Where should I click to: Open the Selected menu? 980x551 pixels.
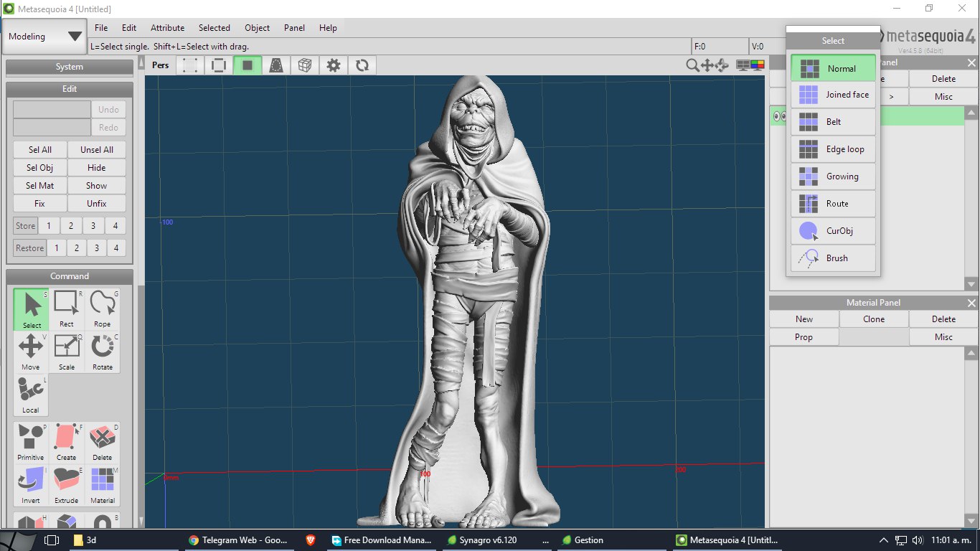[x=215, y=28]
